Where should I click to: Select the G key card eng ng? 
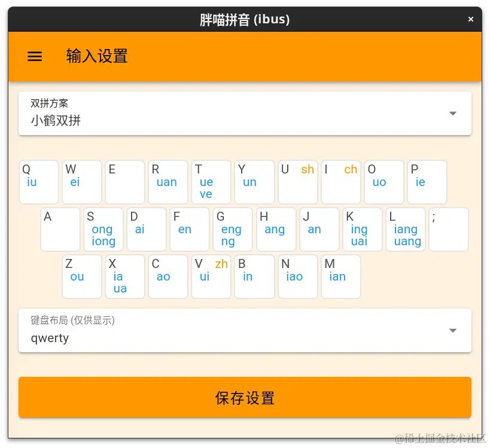pos(233,229)
